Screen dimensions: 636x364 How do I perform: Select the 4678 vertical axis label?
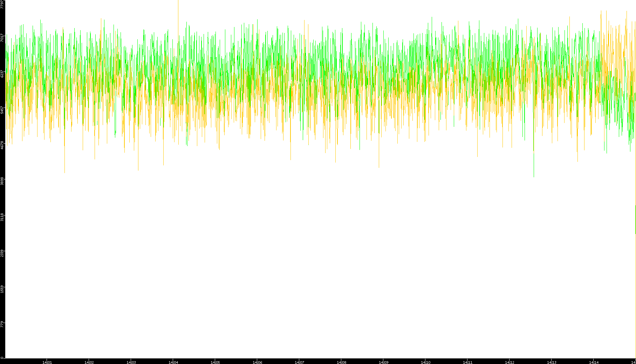(2, 145)
